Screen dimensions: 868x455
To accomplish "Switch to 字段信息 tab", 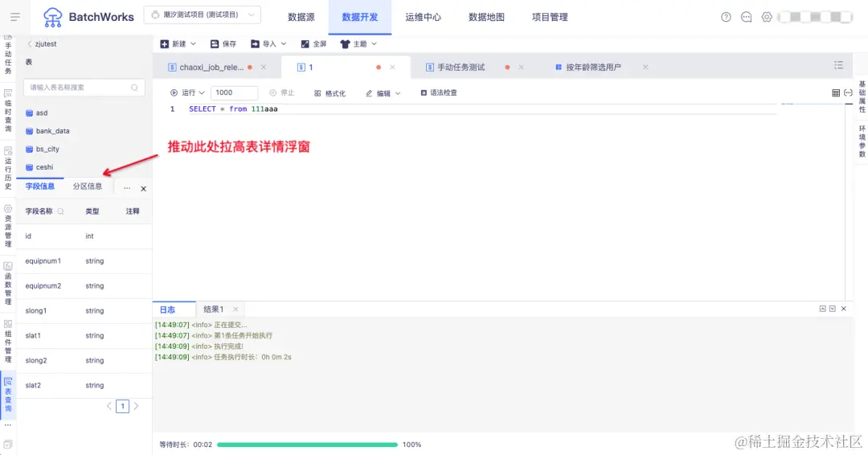I will (40, 187).
